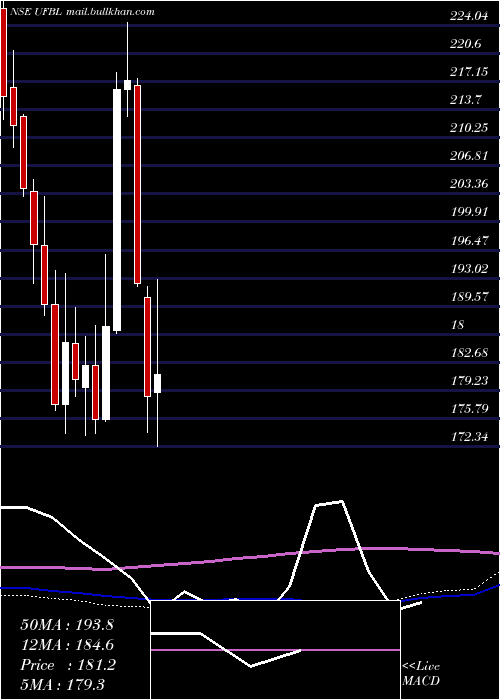Select the 210.25 price axis label
This screenshot has height=700, width=500.
pos(469,128)
